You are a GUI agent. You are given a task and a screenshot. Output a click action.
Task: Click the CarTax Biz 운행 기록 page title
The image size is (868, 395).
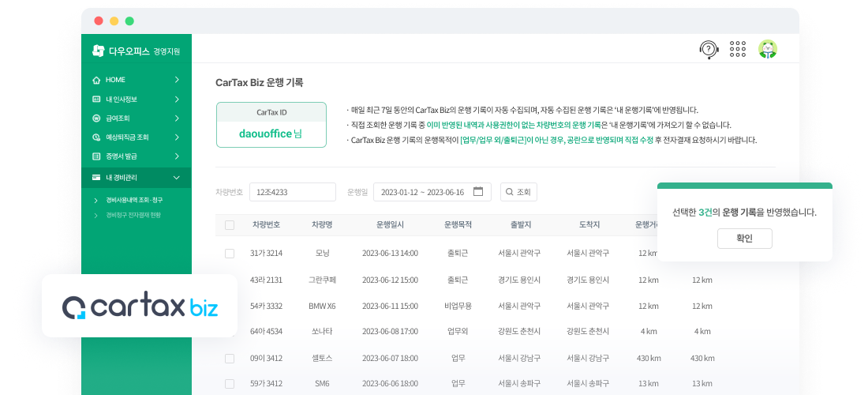pyautogui.click(x=259, y=83)
